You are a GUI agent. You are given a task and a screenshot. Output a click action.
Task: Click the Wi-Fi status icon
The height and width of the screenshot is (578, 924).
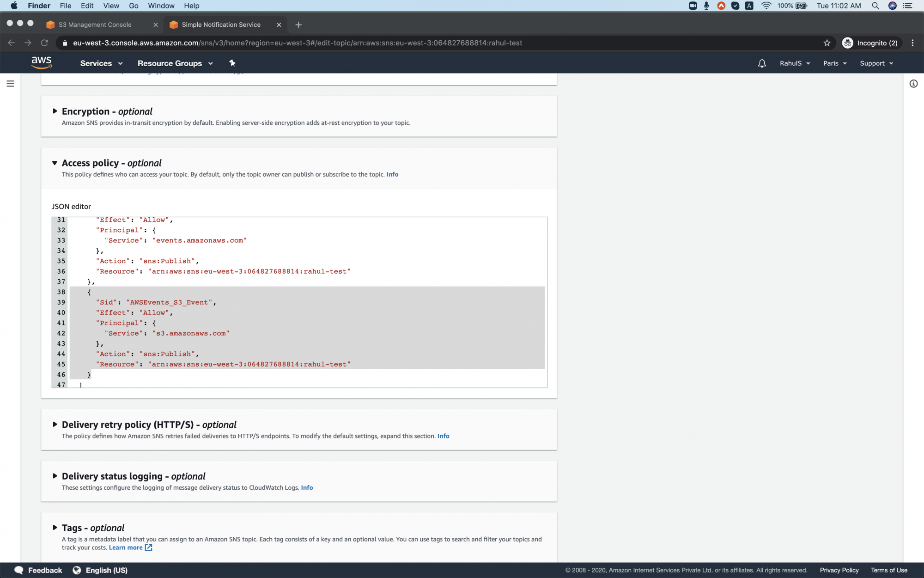click(x=766, y=6)
